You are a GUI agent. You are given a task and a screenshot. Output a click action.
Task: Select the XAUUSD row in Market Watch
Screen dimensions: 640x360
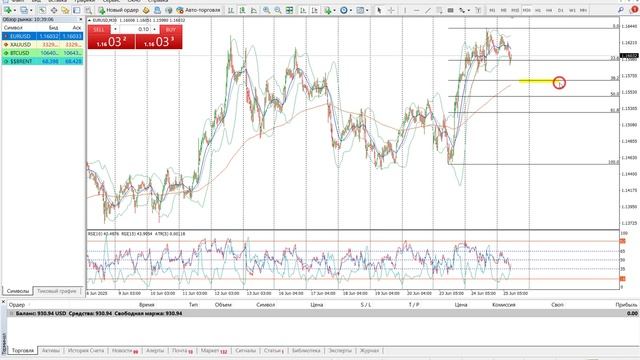click(42, 44)
